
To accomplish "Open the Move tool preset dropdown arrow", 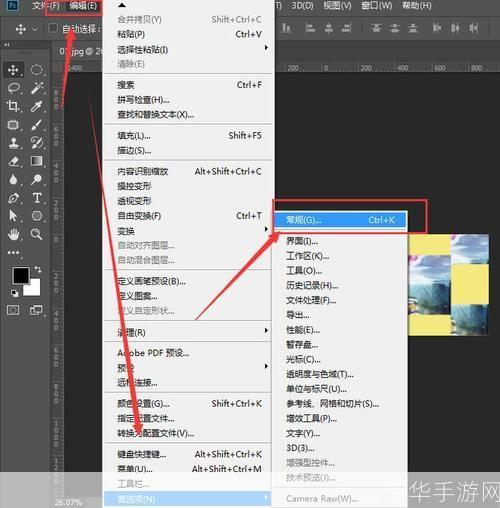I will pyautogui.click(x=35, y=29).
